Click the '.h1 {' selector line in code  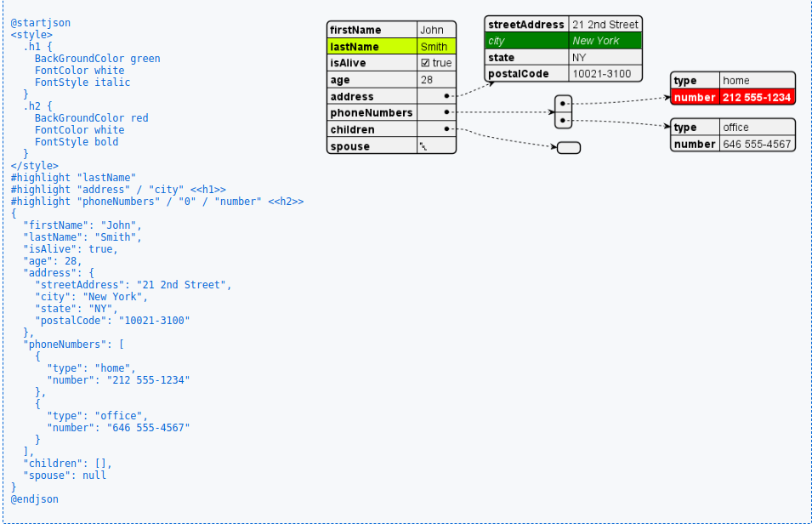pos(37,47)
